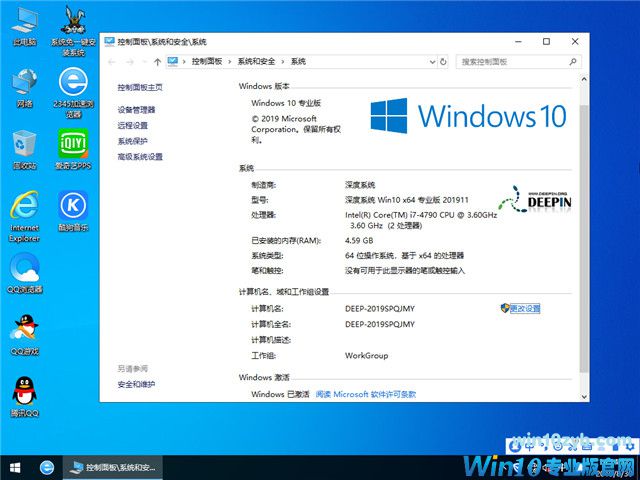640x480 pixels.
Task: Click the window title bar icon
Action: (109, 41)
